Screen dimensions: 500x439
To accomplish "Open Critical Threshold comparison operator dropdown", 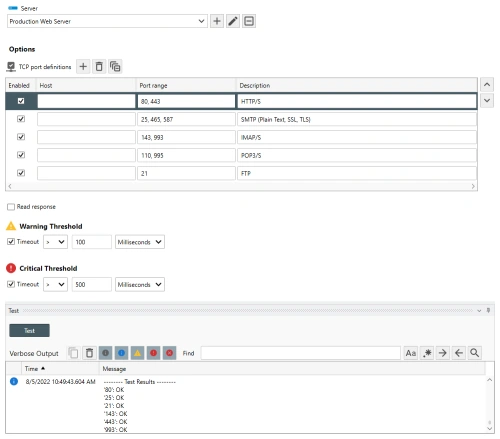I will 55,284.
